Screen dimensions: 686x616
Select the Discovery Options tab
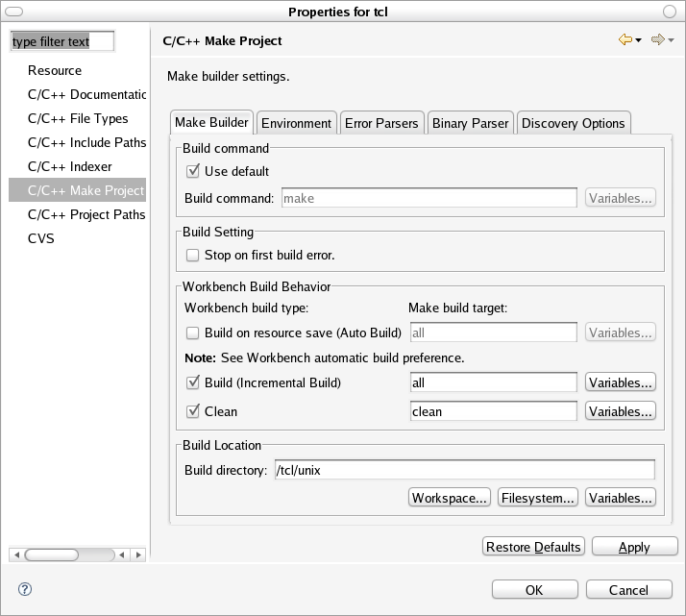[x=573, y=123]
